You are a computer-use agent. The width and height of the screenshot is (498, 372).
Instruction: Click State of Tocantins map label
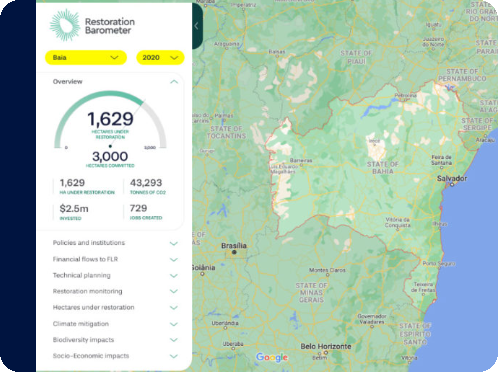226,132
